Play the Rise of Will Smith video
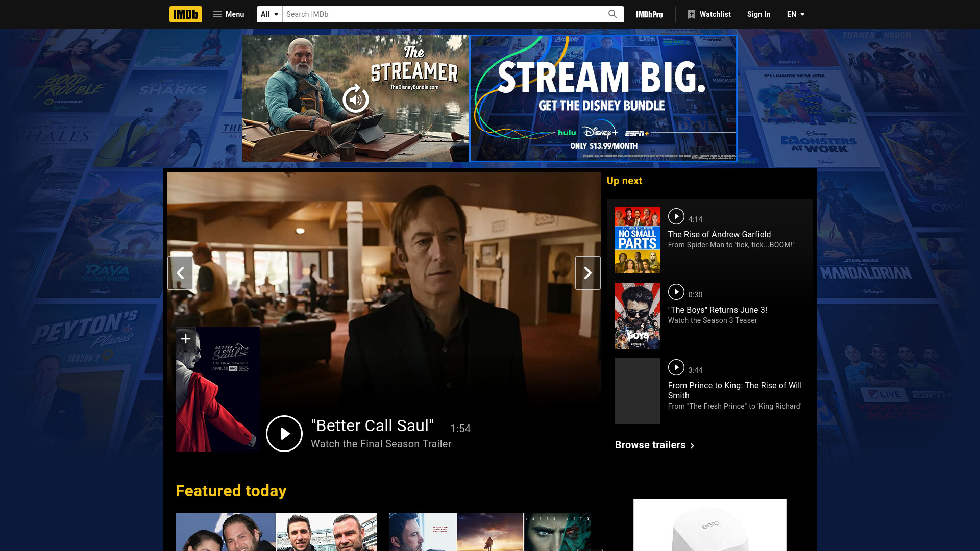 (676, 367)
